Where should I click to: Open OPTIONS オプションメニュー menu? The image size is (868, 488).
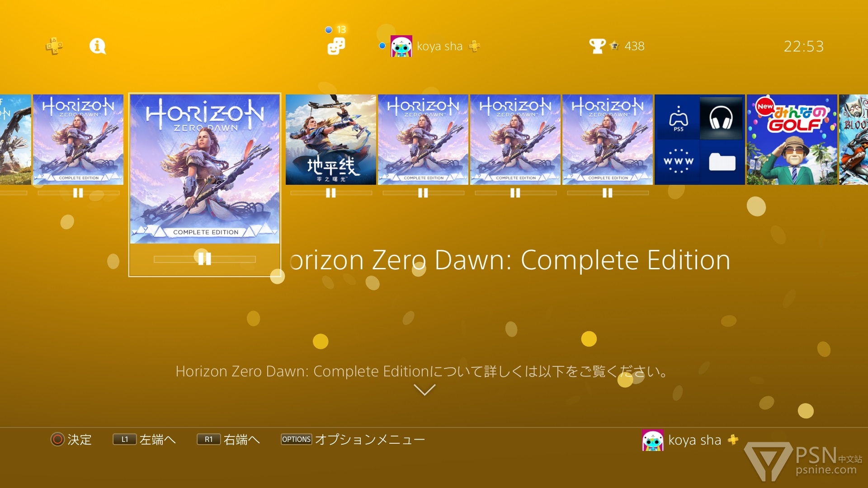(353, 439)
